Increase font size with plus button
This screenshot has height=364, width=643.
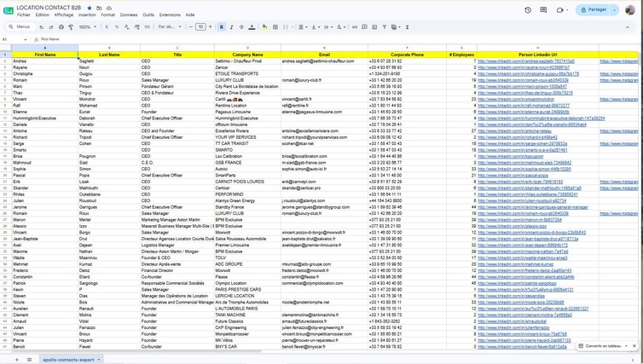(x=211, y=27)
